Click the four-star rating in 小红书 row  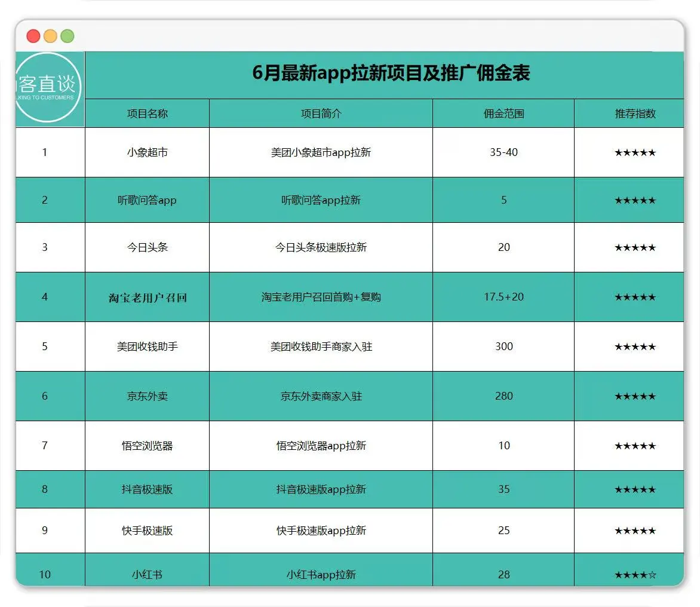point(635,575)
